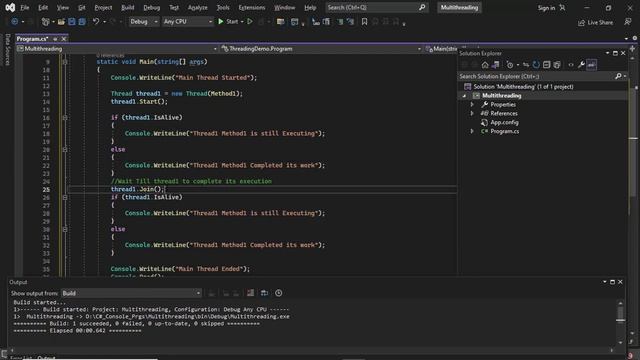The image size is (640, 360).
Task: Select Solution 'Multithreading' node
Action: [523, 87]
